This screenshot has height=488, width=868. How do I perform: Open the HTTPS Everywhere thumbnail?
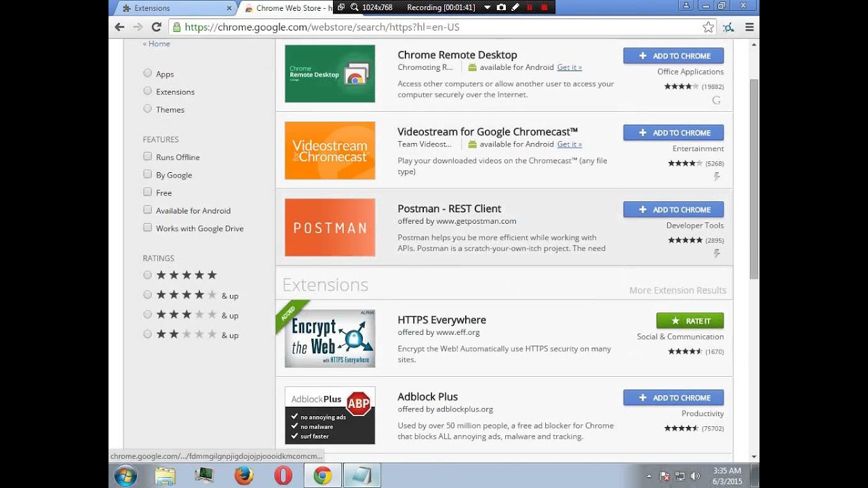(330, 338)
